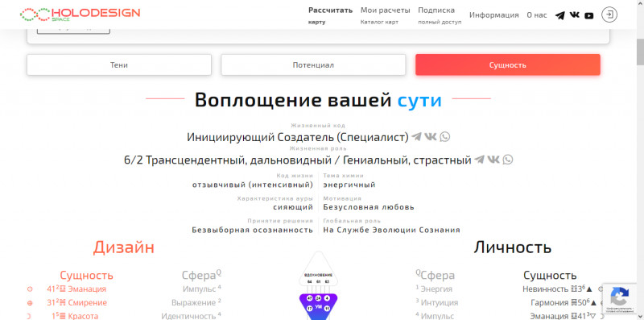This screenshot has width=644, height=320.
Task: Open the Telegram channel icon in header
Action: point(559,15)
